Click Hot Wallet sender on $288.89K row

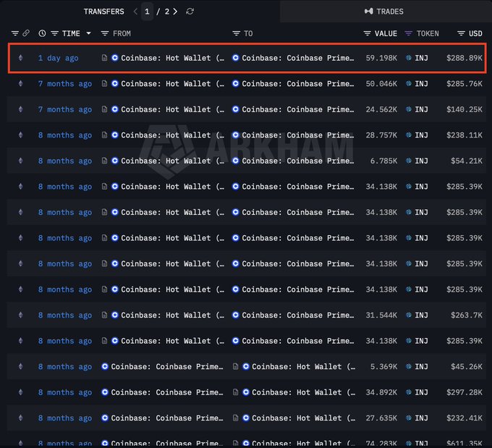(173, 58)
